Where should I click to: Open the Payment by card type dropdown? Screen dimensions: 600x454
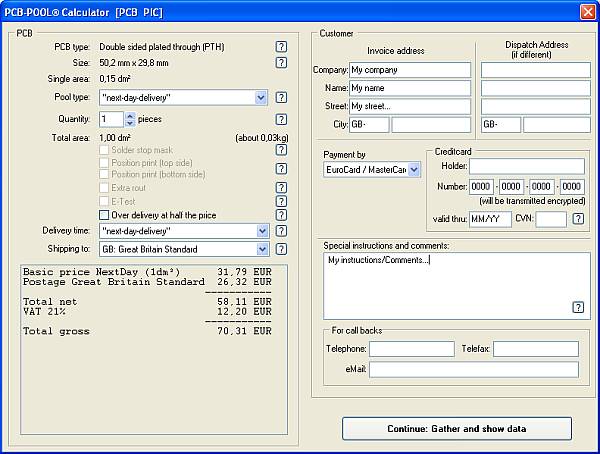point(414,170)
